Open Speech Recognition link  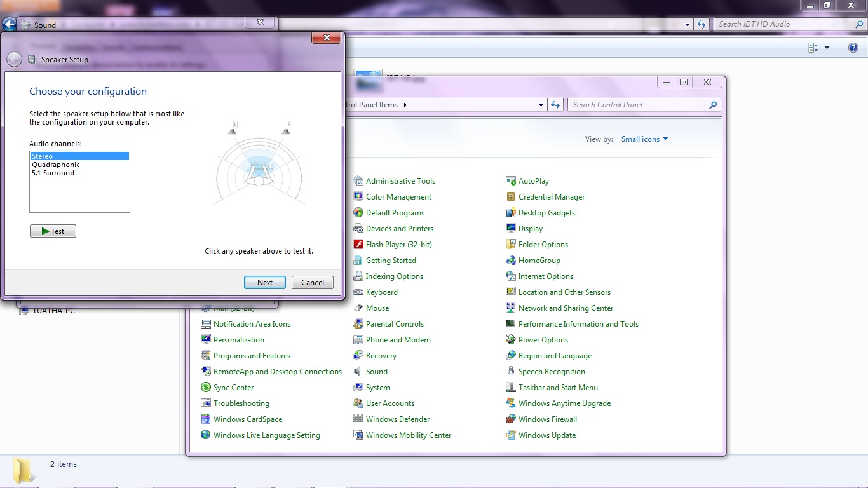point(552,372)
